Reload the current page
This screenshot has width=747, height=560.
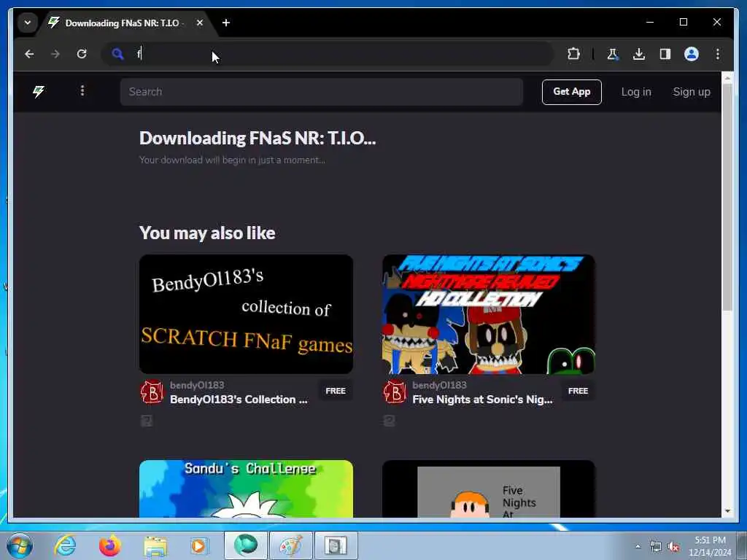82,54
